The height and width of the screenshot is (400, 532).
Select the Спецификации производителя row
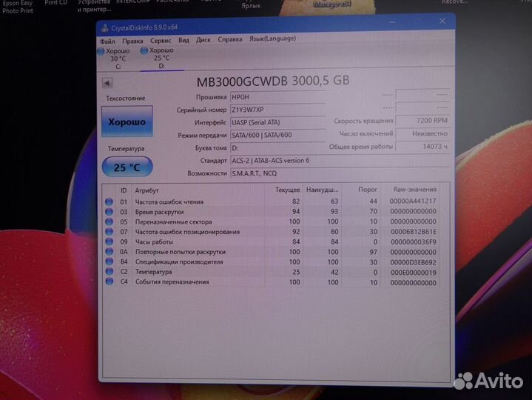271,261
